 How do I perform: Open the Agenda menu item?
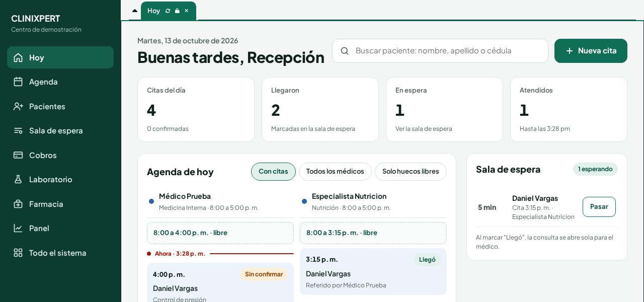point(60,82)
